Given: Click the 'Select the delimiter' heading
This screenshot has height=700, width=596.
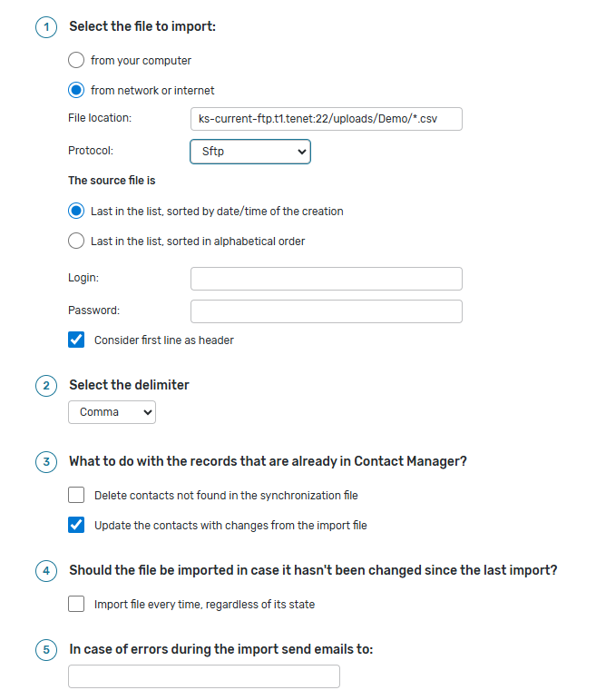Looking at the screenshot, I should click(129, 385).
